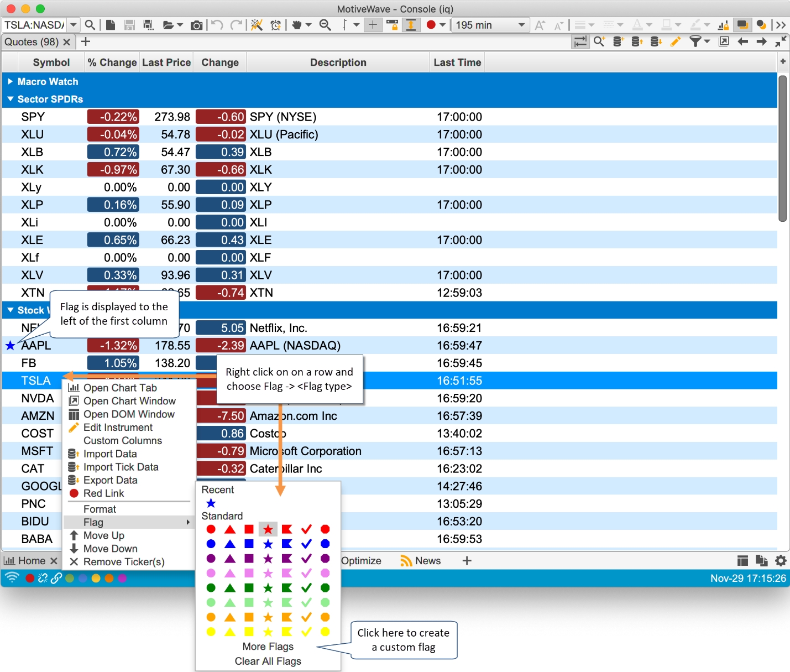Pick the red star flag
The image size is (790, 672).
point(268,529)
